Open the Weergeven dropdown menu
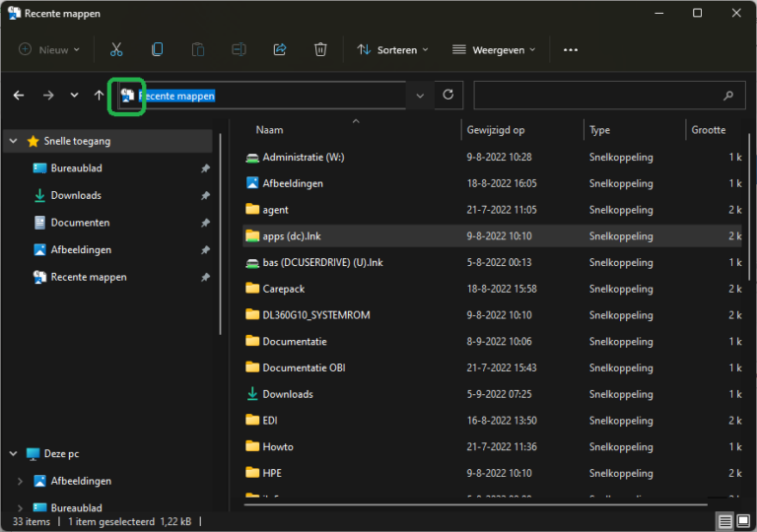This screenshot has width=757, height=532. (x=493, y=49)
